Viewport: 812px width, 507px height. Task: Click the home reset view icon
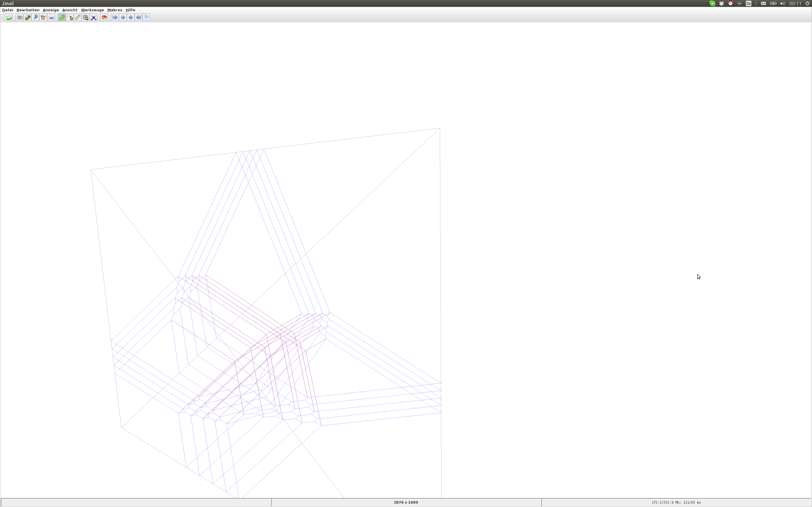coord(104,18)
